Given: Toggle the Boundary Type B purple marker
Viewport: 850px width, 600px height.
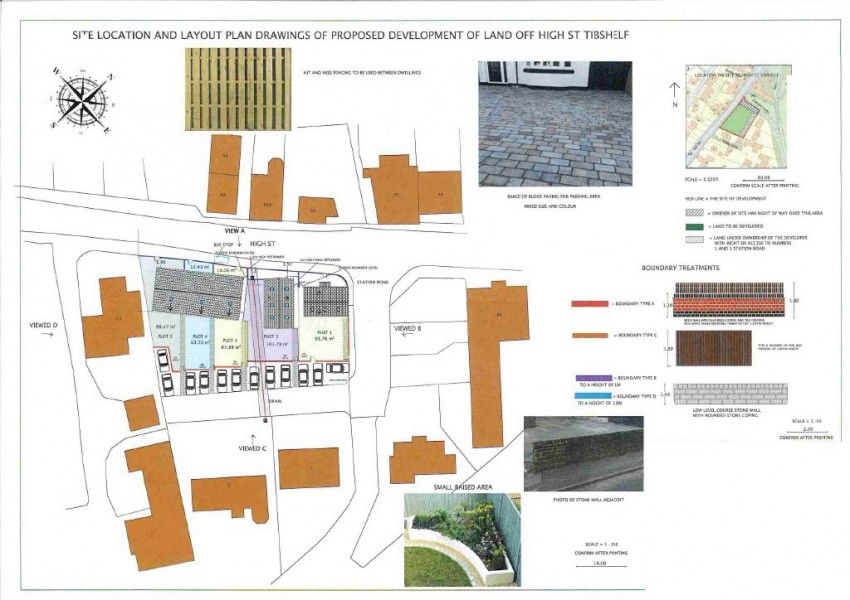Looking at the screenshot, I should coord(594,378).
